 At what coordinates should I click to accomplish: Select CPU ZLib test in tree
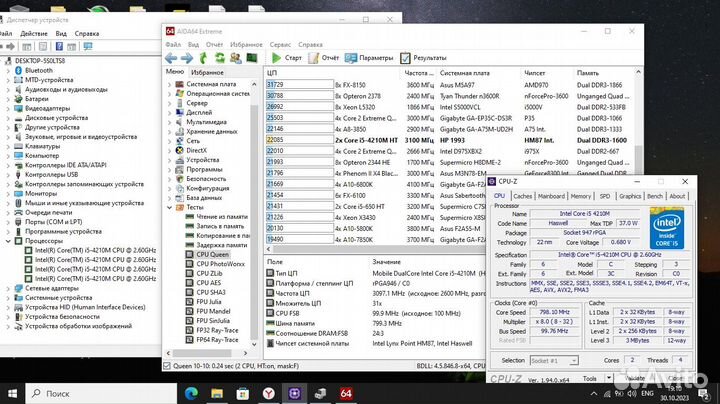tap(209, 273)
